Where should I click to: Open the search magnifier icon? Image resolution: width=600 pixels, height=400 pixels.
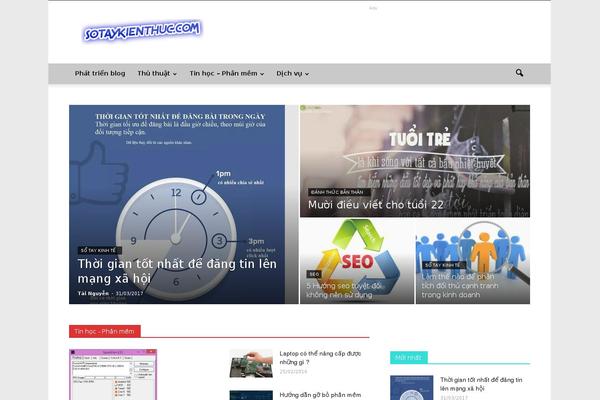(x=519, y=73)
